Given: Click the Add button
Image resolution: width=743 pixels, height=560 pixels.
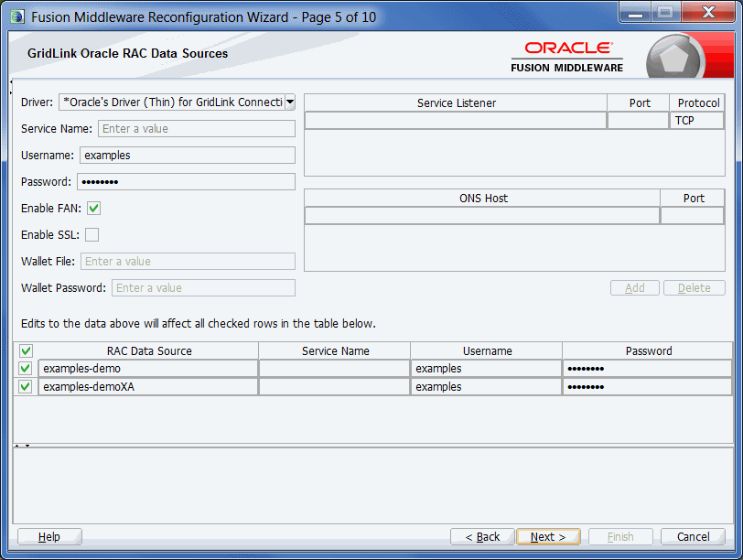Looking at the screenshot, I should 634,287.
